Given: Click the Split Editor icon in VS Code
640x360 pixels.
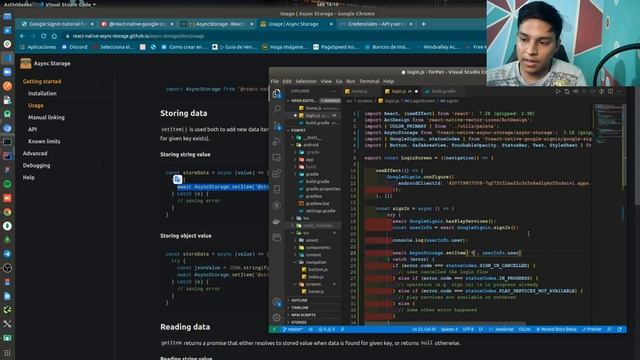Looking at the screenshot, I should coord(610,91).
